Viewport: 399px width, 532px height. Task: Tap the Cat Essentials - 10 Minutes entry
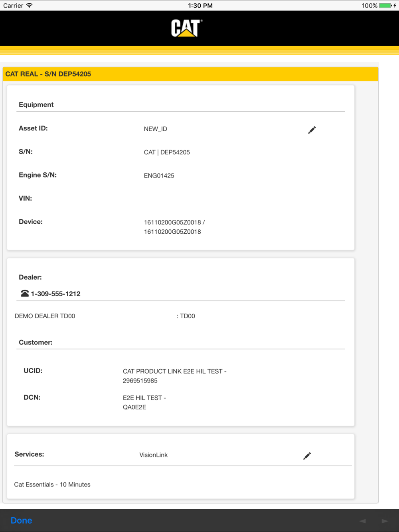tap(52, 485)
